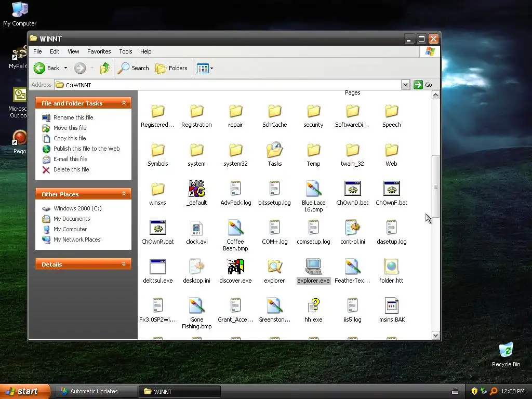Select the imsins.BAK file
Screen dimensions: 532x399
tap(391, 305)
